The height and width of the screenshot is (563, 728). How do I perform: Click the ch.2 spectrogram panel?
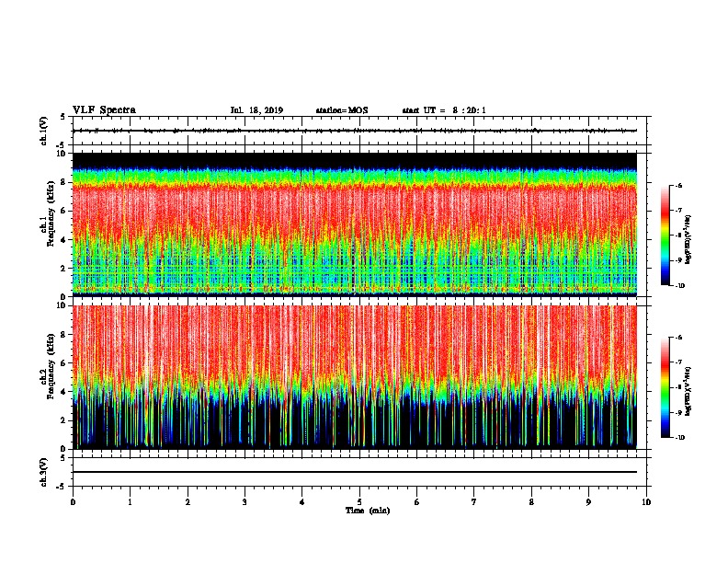point(355,377)
